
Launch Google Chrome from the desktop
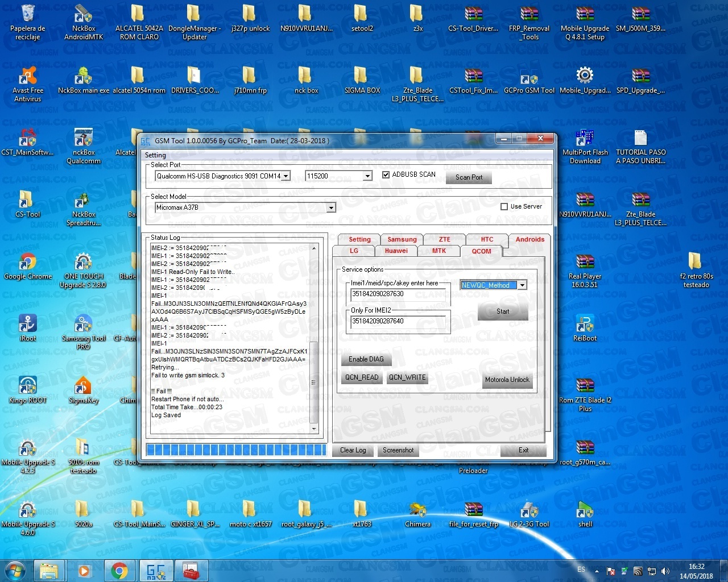click(27, 267)
